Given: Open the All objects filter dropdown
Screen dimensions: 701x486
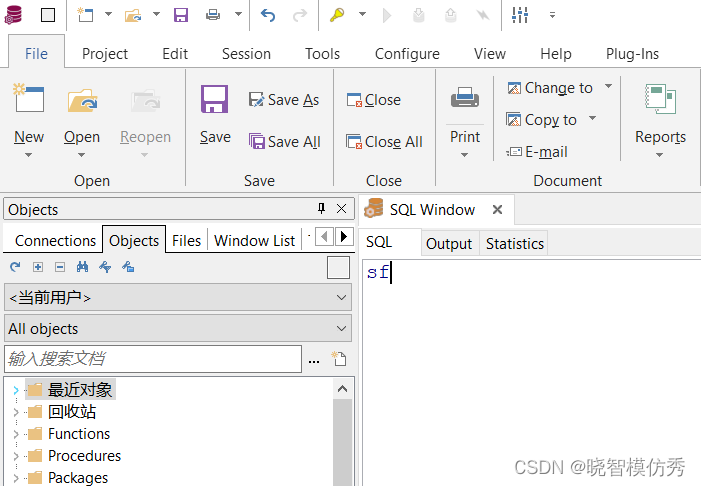Looking at the screenshot, I should pos(178,329).
